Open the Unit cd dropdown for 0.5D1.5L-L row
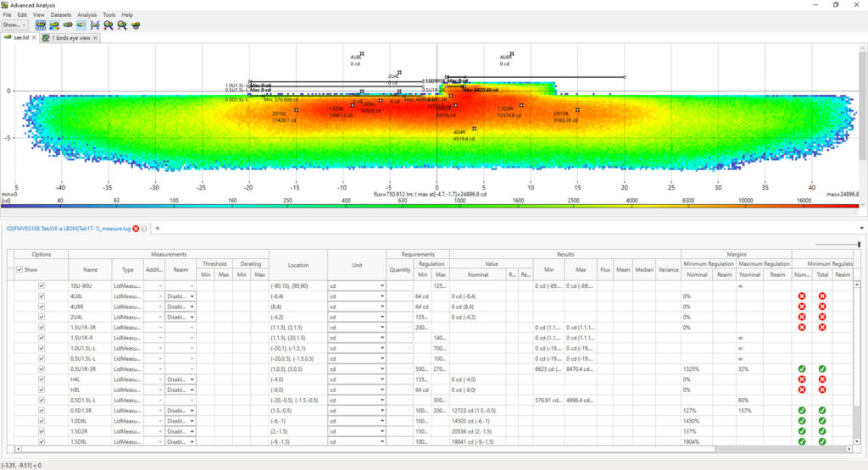 point(357,401)
